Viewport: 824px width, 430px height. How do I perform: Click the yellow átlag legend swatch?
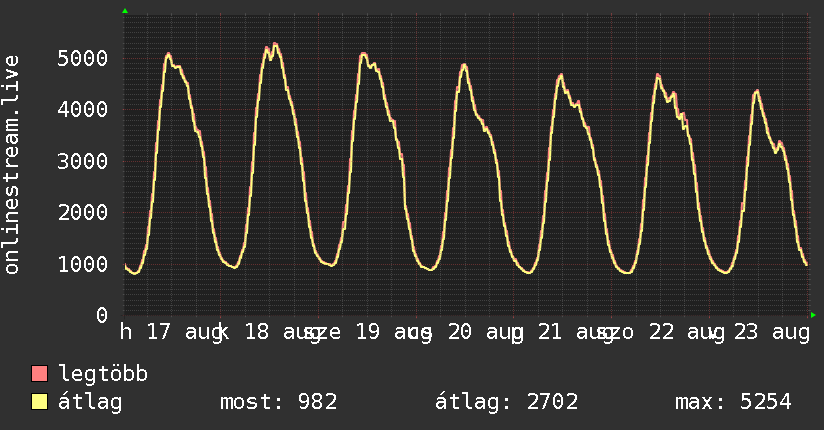click(x=39, y=402)
